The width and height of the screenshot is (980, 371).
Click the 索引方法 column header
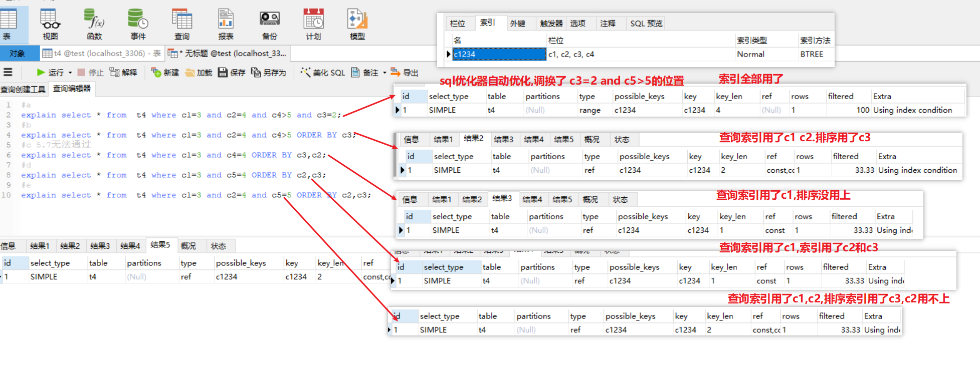(x=816, y=41)
